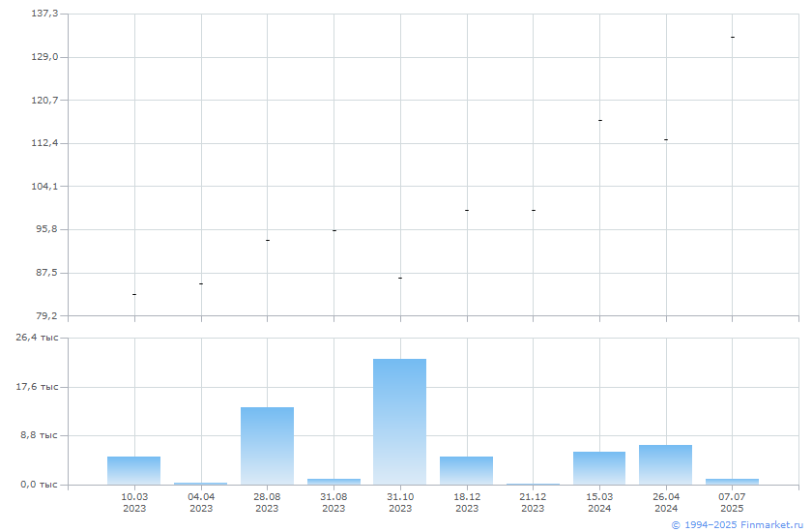This screenshot has height=532, width=812.
Task: Click the volume bar for 28.08 2023
Action: coord(267,446)
